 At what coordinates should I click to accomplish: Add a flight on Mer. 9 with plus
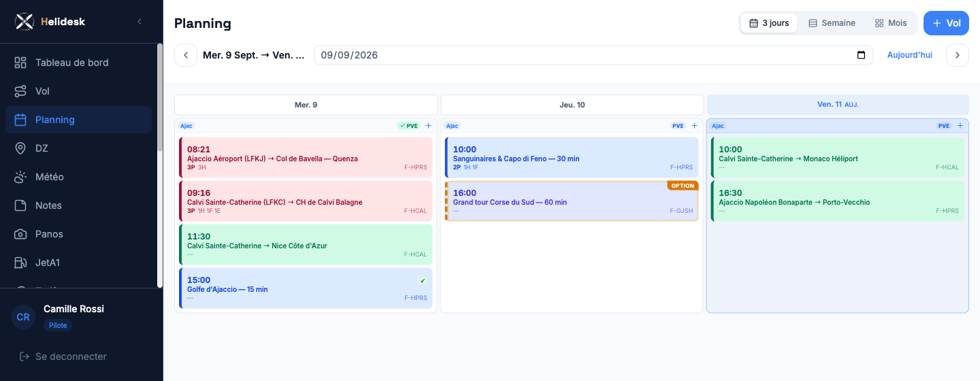pos(428,126)
